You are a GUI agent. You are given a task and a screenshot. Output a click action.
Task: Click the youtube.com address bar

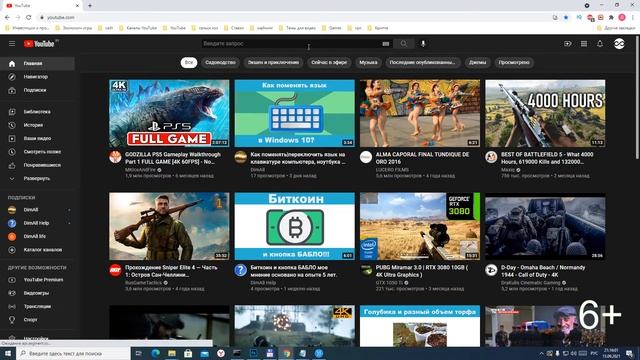tap(294, 18)
